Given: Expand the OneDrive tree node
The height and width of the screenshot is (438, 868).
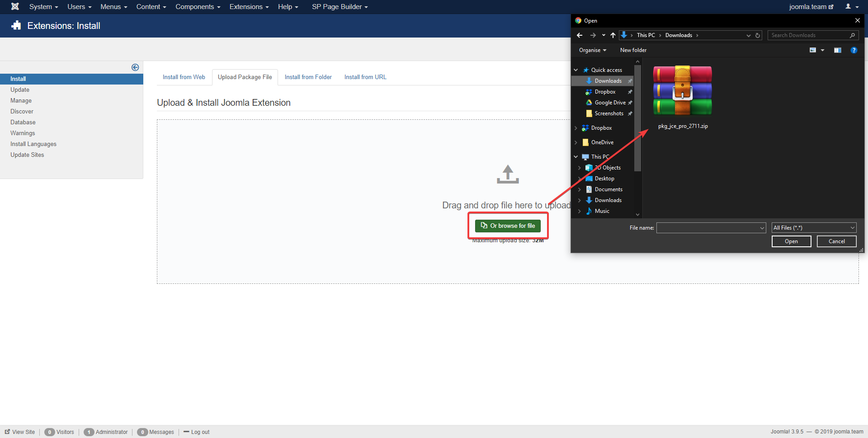Looking at the screenshot, I should [576, 142].
